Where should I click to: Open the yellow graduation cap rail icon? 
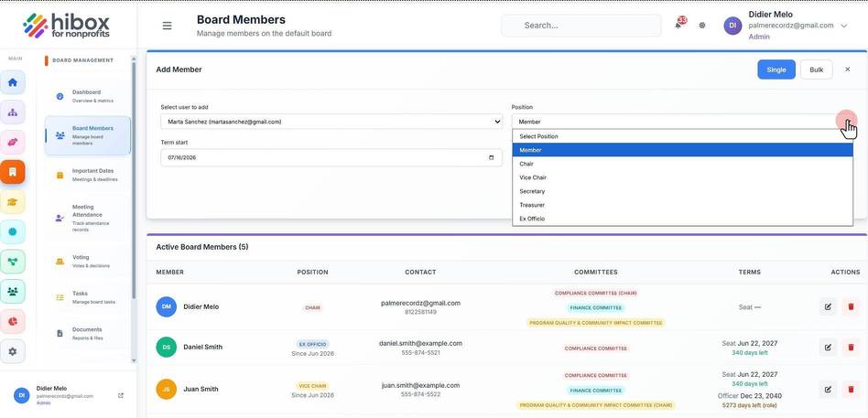click(13, 202)
